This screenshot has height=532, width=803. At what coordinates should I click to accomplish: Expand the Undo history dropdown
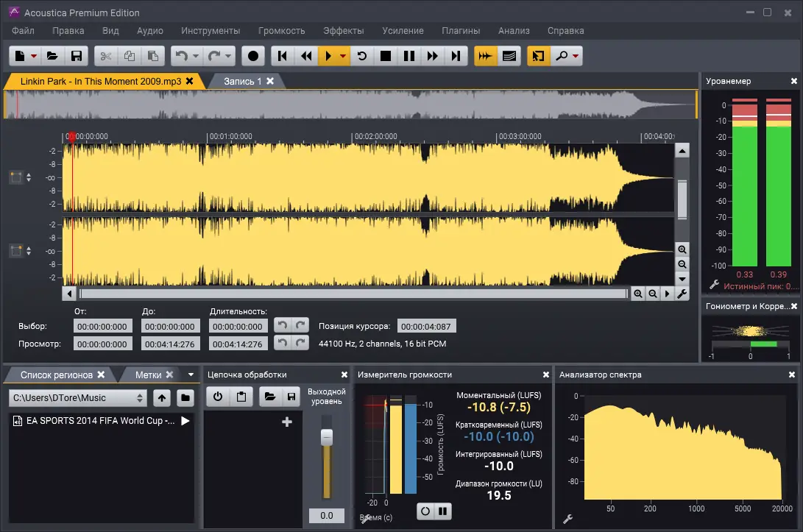[x=196, y=57]
